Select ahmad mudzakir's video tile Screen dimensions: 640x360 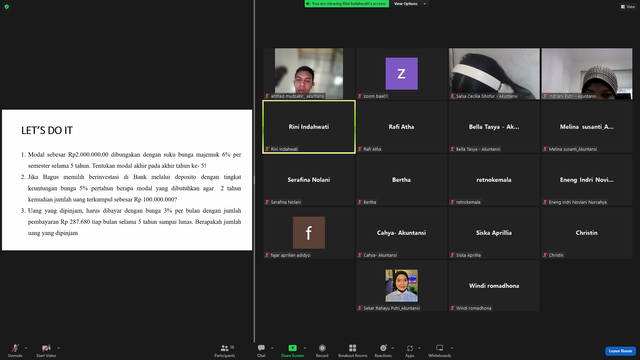click(x=309, y=73)
